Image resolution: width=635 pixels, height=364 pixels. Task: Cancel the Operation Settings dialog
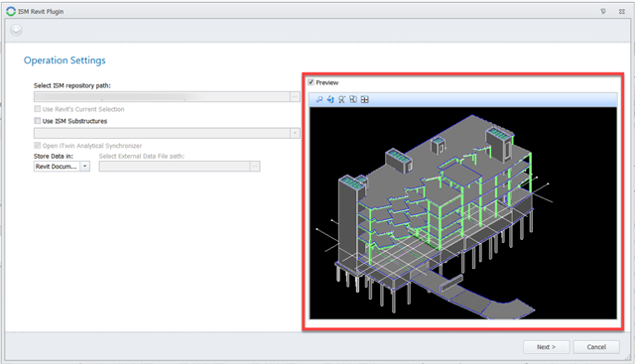596,347
